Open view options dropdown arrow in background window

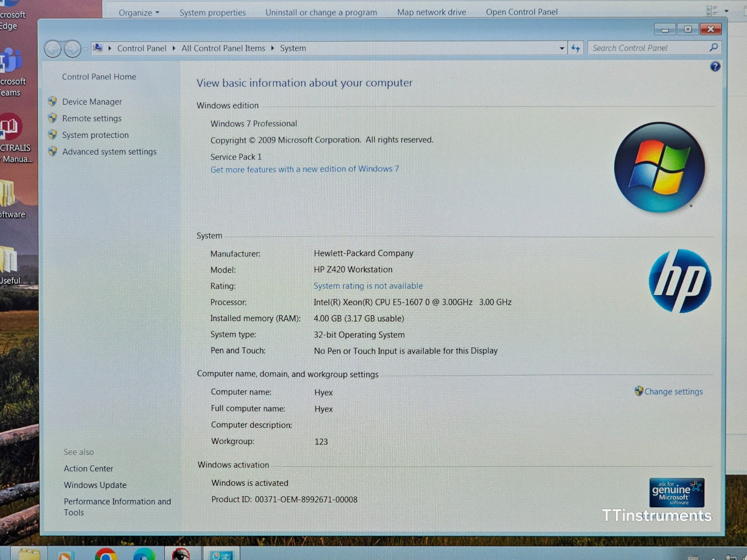tap(726, 10)
